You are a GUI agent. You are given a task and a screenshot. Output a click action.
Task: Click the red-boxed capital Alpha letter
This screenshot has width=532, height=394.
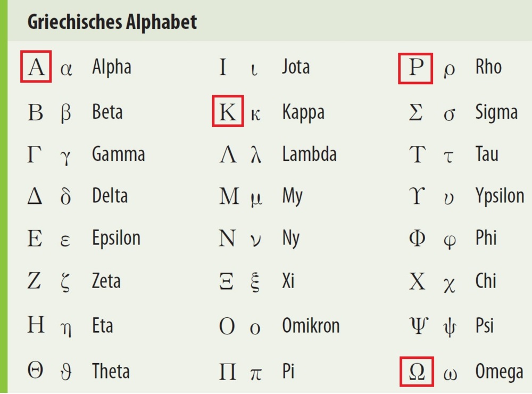pos(36,67)
